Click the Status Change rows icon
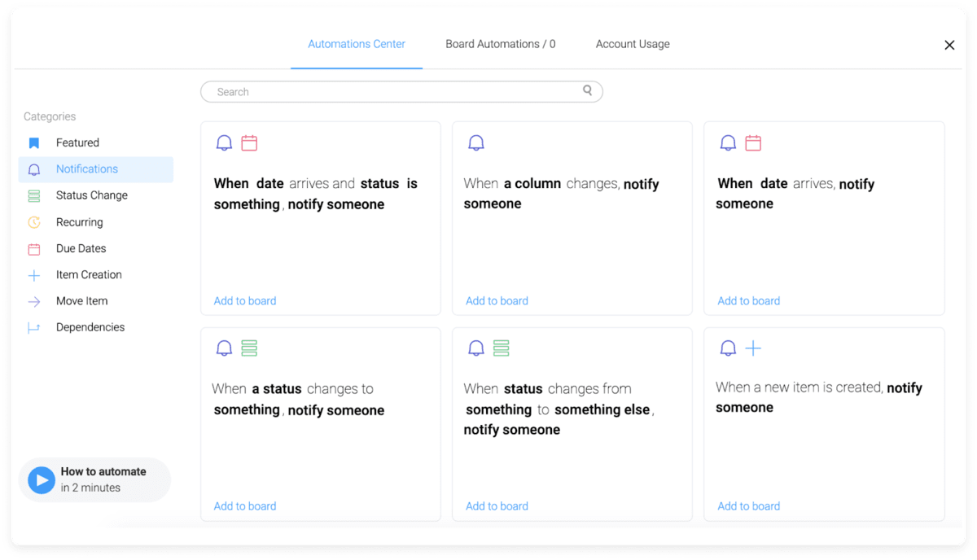 coord(34,196)
